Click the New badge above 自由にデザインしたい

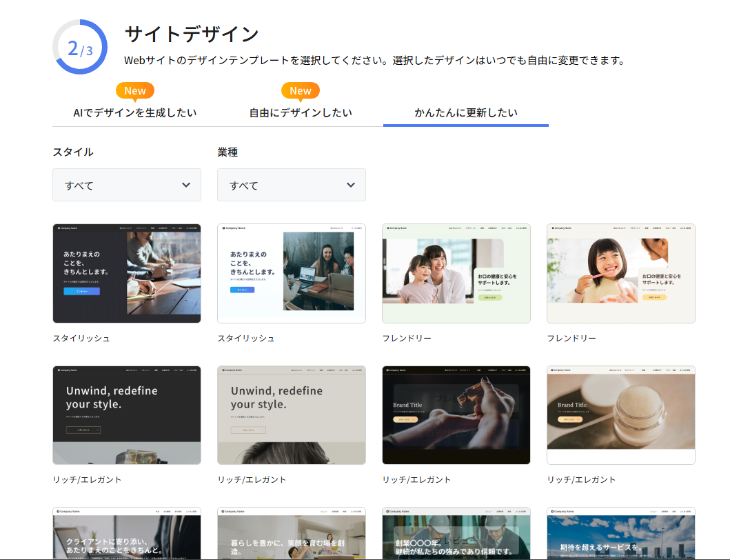click(x=301, y=90)
